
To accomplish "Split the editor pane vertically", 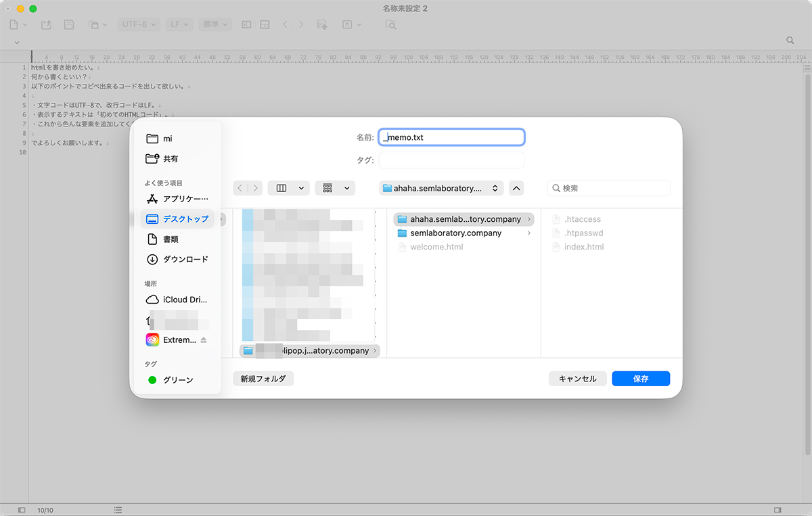I will point(246,24).
